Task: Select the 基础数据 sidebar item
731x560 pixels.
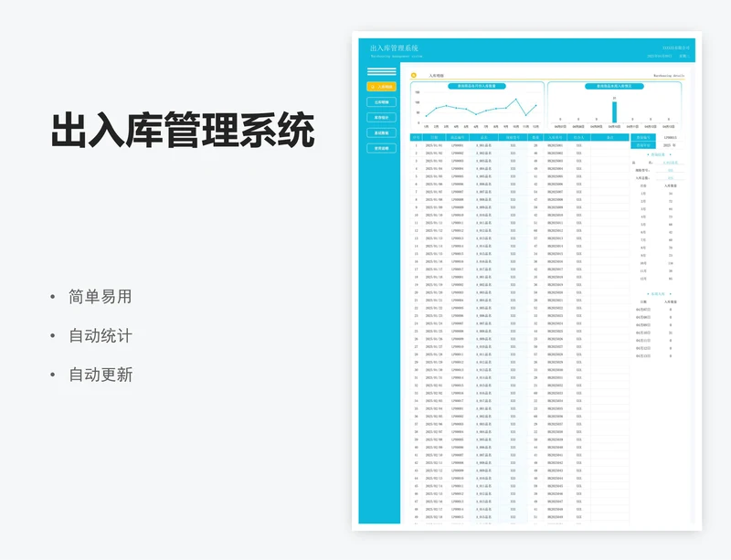Action: tap(381, 132)
